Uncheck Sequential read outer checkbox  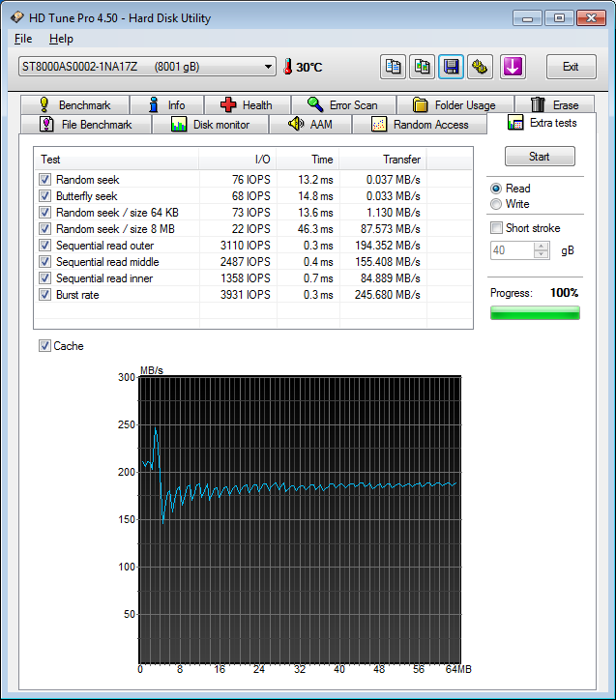(x=44, y=245)
